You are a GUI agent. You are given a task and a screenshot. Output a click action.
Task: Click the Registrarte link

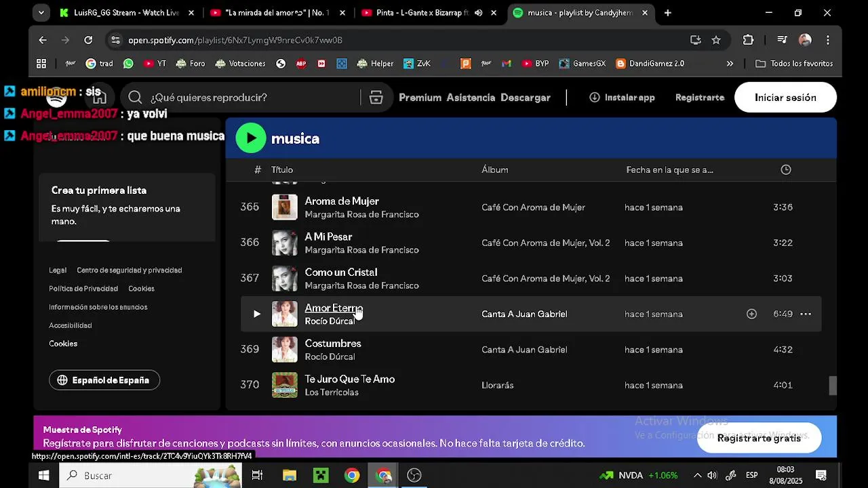[x=700, y=98]
